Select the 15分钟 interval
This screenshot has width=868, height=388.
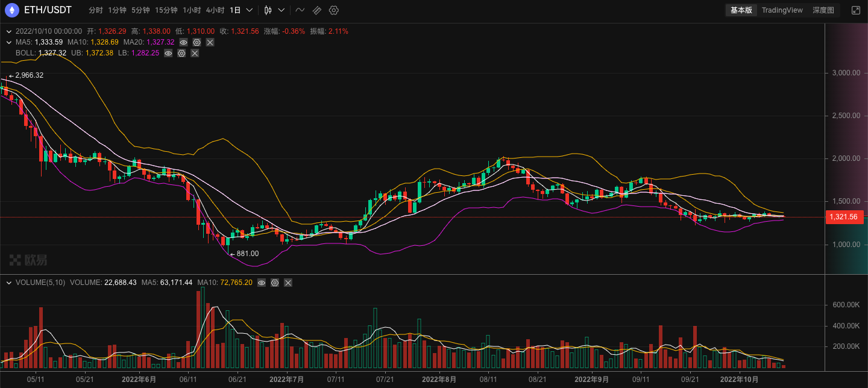pos(166,10)
